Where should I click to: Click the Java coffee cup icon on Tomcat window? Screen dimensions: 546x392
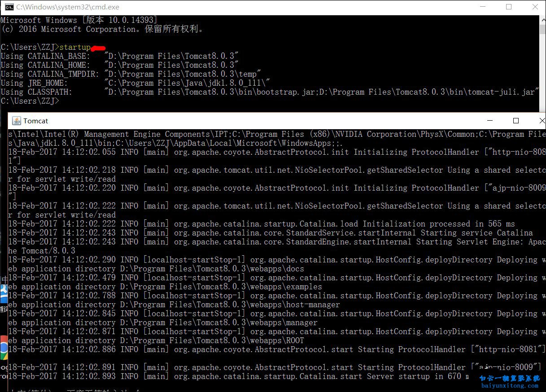click(x=17, y=121)
